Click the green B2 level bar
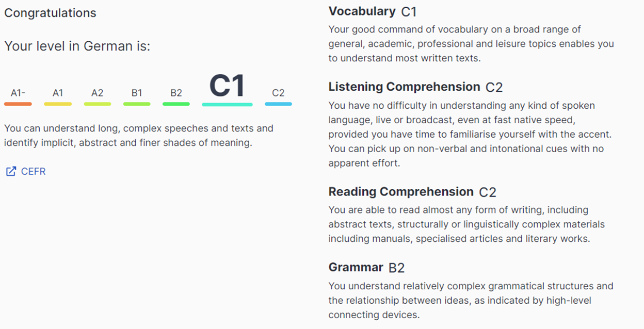 coord(176,104)
